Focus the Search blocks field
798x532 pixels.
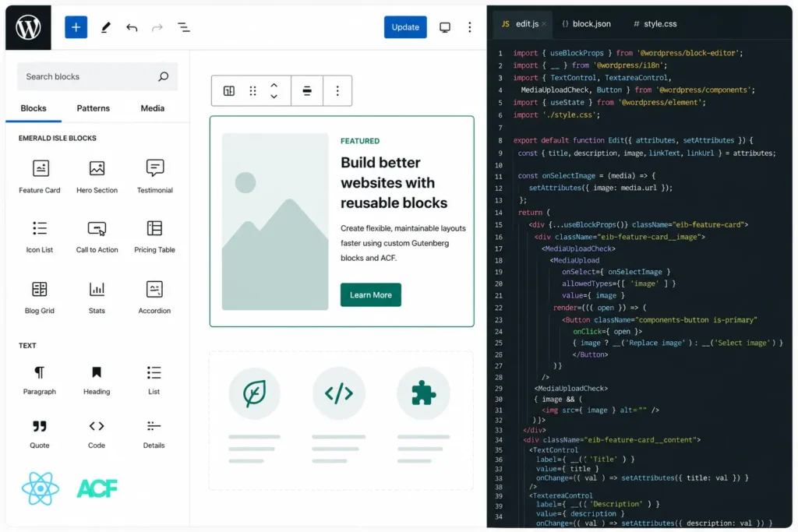tap(97, 76)
